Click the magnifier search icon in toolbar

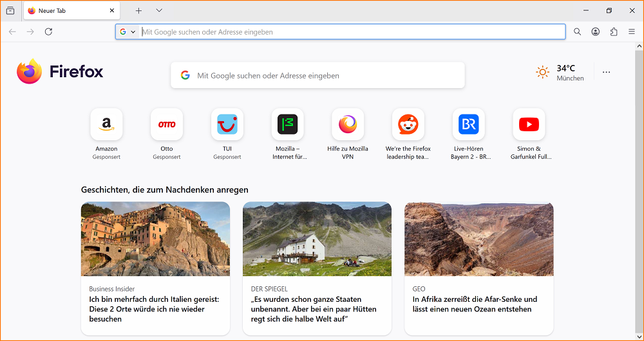(578, 32)
